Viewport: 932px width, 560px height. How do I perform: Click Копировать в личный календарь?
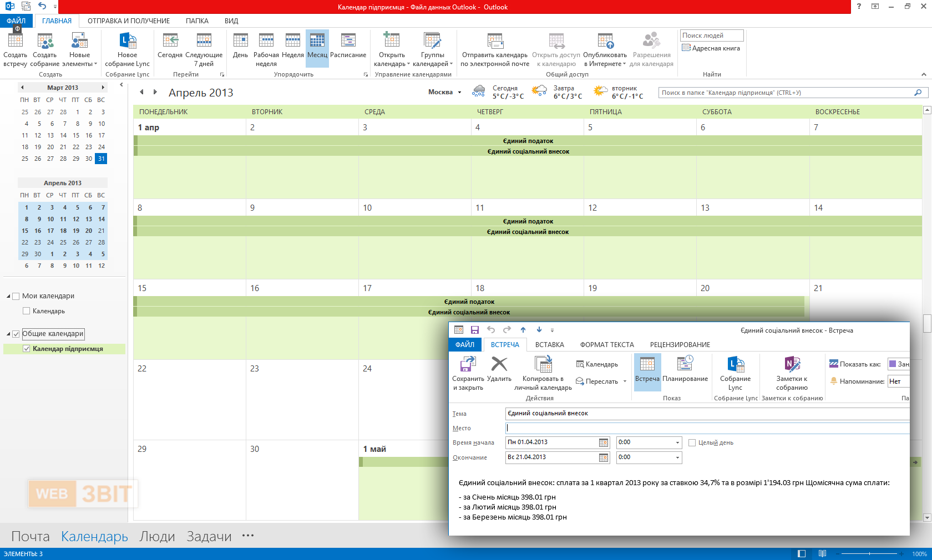pyautogui.click(x=543, y=374)
